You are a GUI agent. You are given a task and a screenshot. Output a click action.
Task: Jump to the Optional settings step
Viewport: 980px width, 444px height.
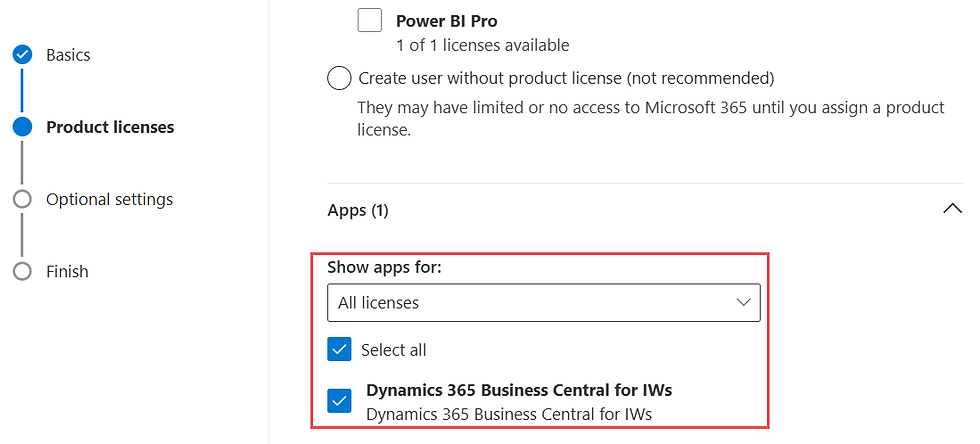click(109, 199)
